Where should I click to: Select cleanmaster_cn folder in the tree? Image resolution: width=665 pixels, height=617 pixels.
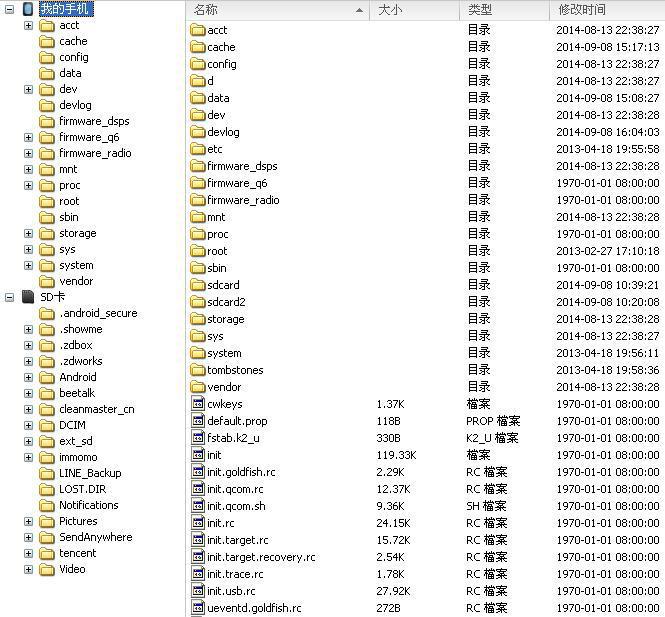coord(97,409)
